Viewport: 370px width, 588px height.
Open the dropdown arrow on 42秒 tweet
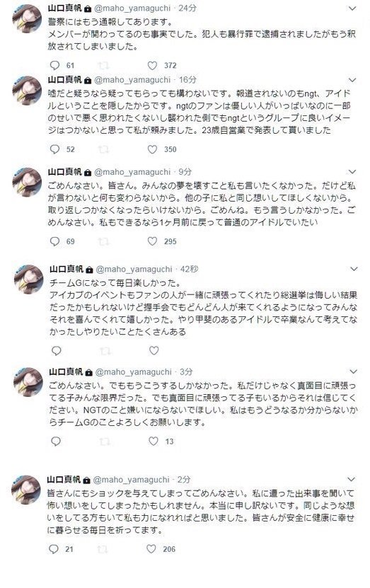[354, 270]
